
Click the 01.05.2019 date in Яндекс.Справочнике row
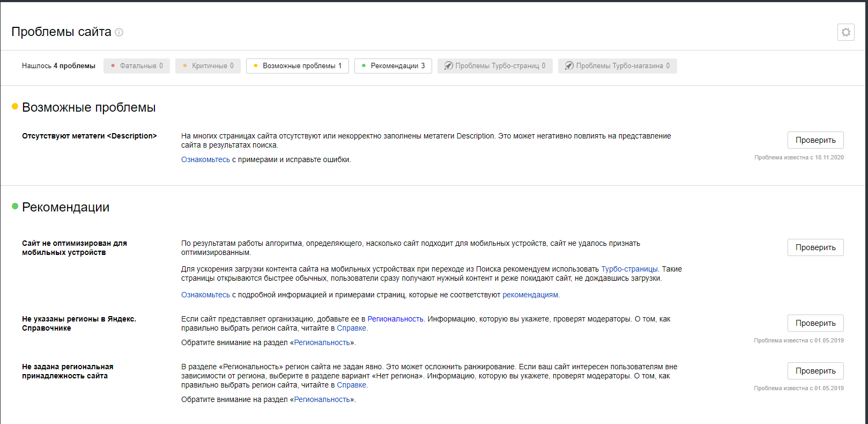pyautogui.click(x=829, y=340)
